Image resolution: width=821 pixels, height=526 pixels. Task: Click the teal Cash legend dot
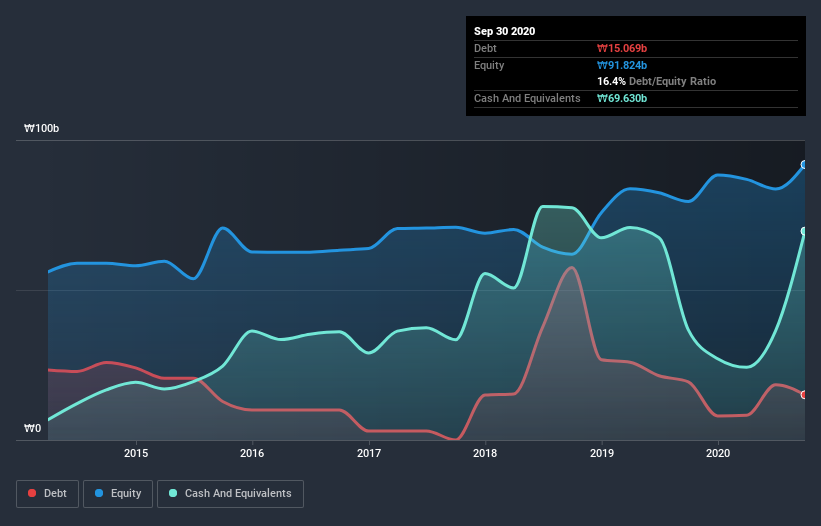click(173, 493)
